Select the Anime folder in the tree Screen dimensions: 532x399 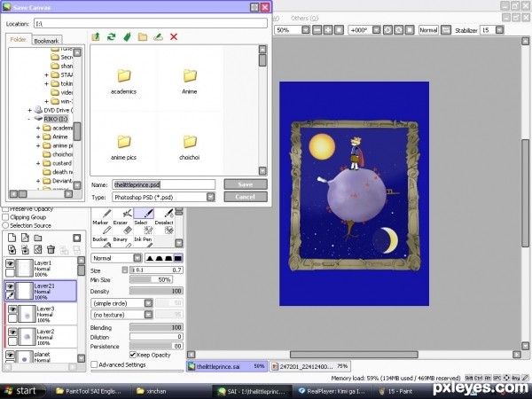click(60, 137)
